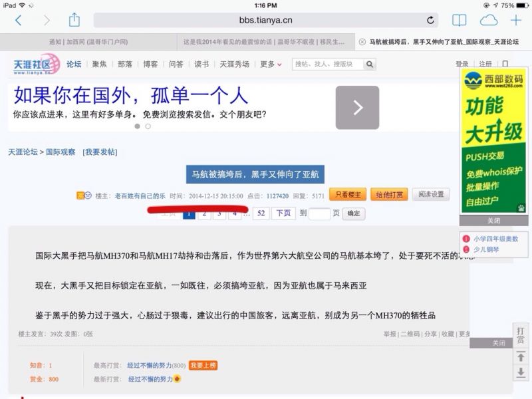
Task: Click 确定 page jump button
Action: [x=354, y=213]
